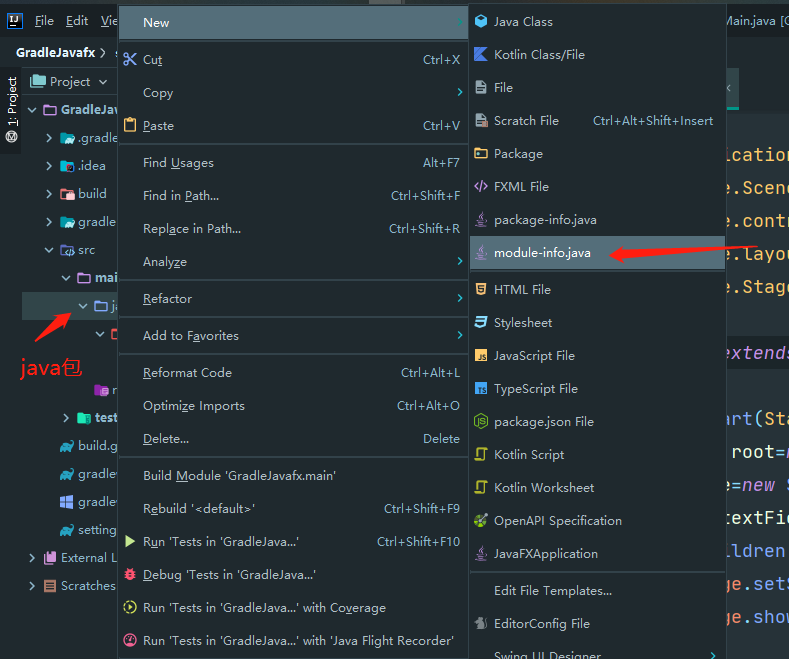Click the TypeScript File icon
The width and height of the screenshot is (789, 659).
(x=481, y=388)
